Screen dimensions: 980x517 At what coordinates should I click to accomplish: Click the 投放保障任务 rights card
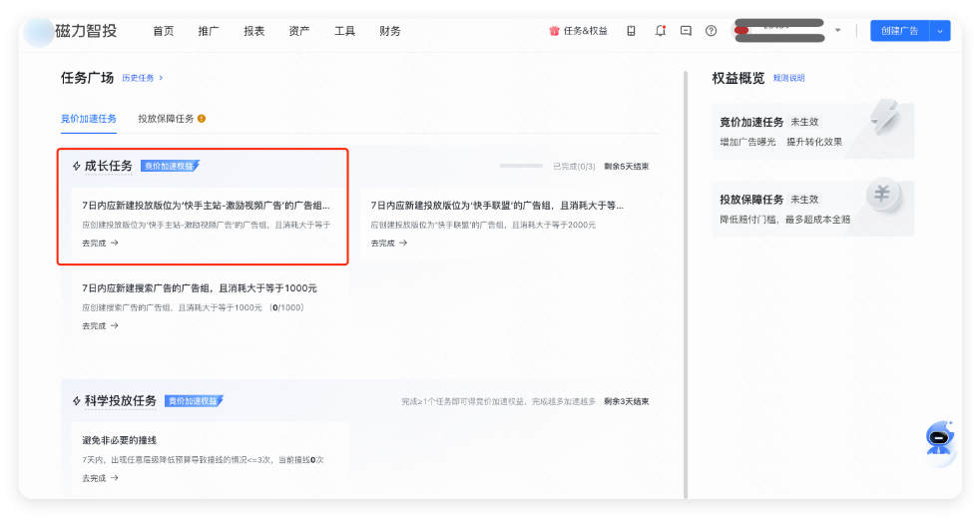point(812,209)
